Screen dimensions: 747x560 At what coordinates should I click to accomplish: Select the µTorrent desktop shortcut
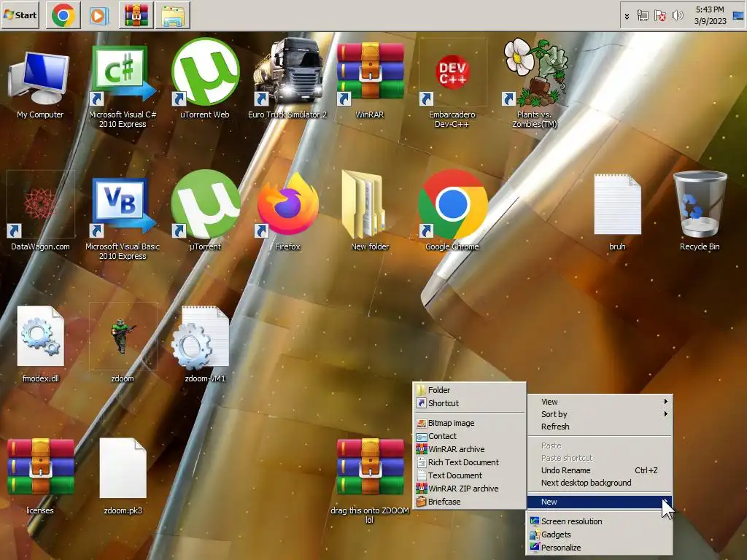pos(205,212)
